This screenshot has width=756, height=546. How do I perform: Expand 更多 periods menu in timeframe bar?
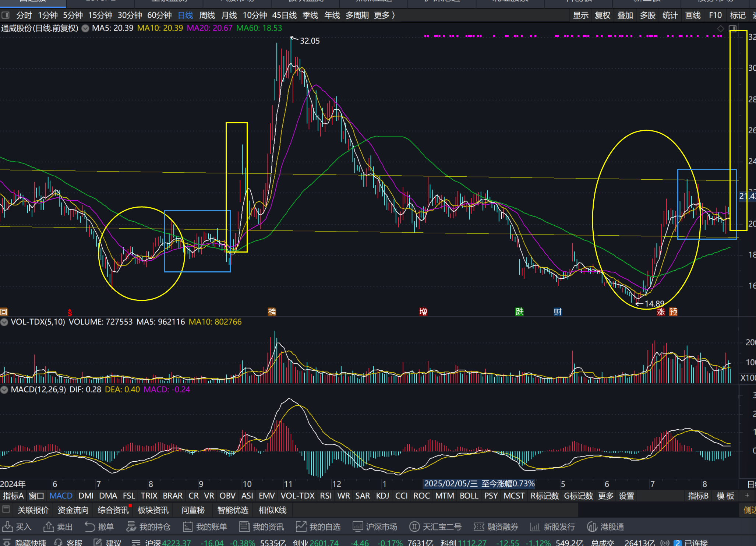(385, 15)
